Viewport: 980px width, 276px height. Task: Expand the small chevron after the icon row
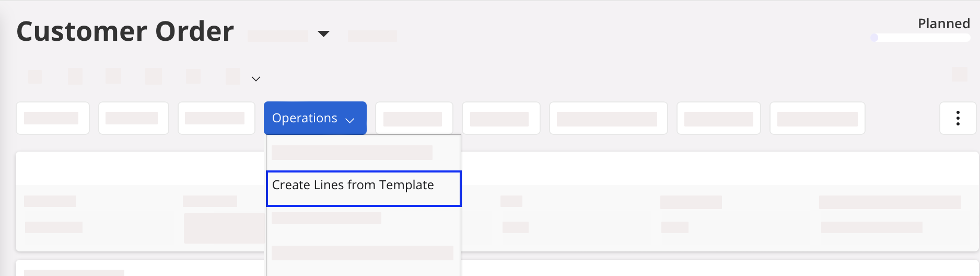click(256, 79)
